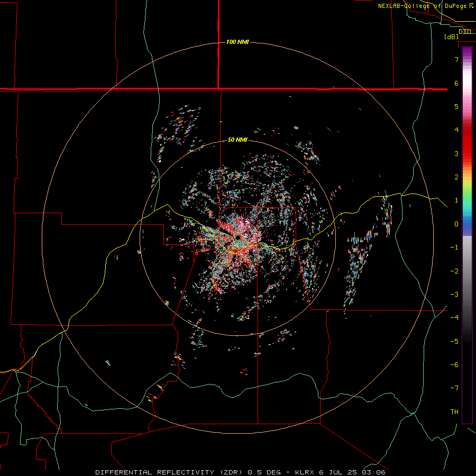The height and width of the screenshot is (476, 476).
Task: Click the scale label -1
Action: coord(454,248)
